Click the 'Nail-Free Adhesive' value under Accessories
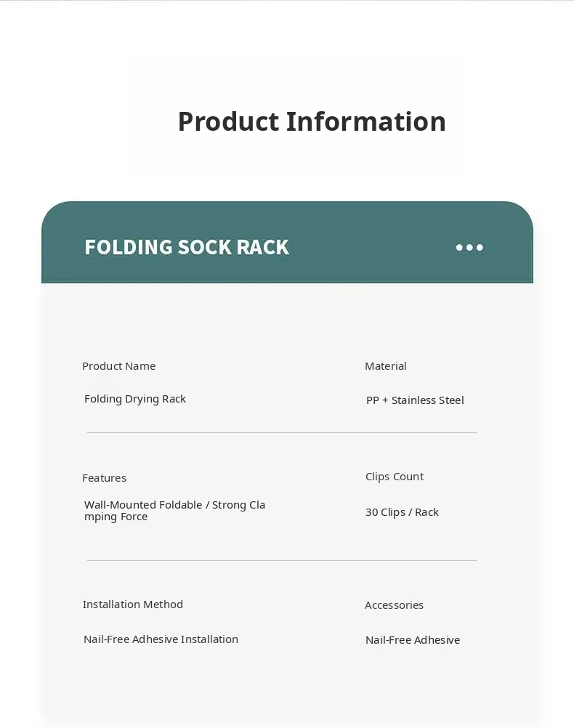This screenshot has width=574, height=728. 413,640
